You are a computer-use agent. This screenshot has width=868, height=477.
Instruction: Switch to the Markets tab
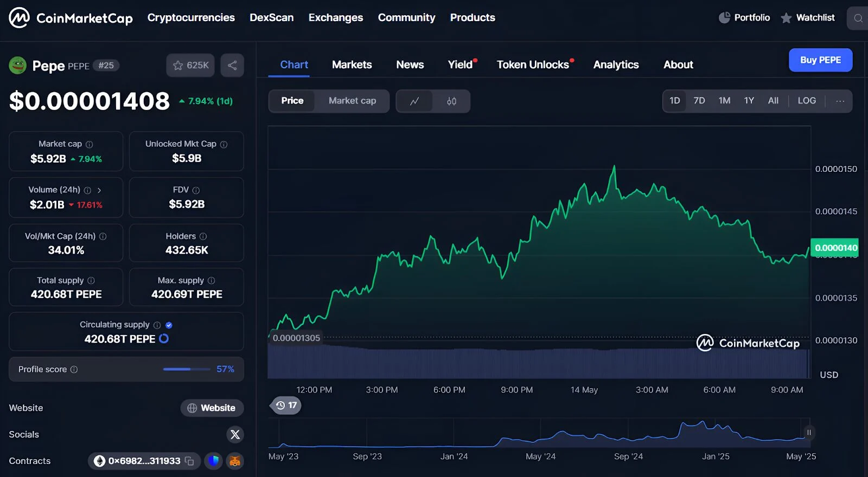(x=352, y=65)
